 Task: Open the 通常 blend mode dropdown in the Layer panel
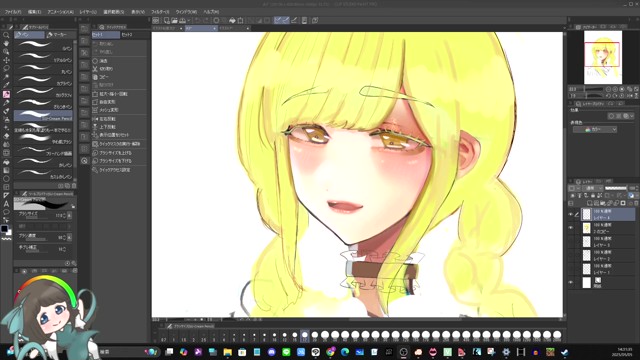[593, 188]
